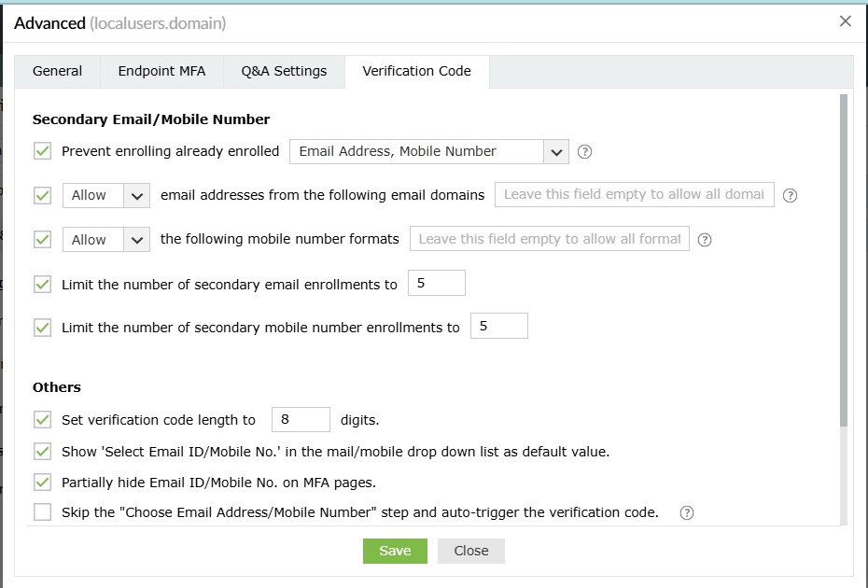Viewport: 868px width, 588px height.
Task: Enable Skip the Choose Email Address step checkbox
Action: tap(42, 512)
